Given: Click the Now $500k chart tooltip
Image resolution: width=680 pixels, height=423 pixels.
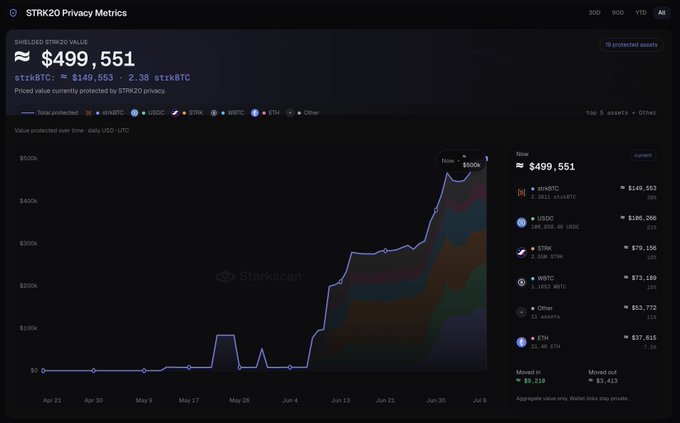Looking at the screenshot, I should click(461, 161).
